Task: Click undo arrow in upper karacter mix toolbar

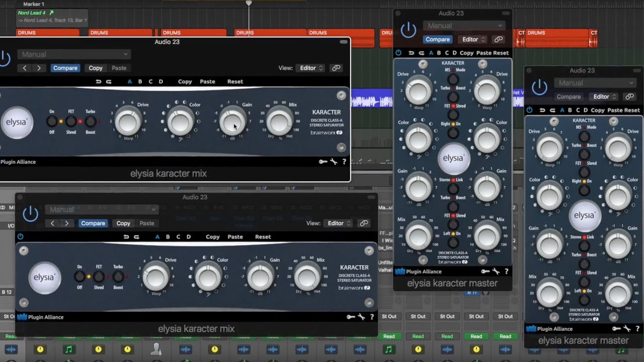Action: coord(99,81)
